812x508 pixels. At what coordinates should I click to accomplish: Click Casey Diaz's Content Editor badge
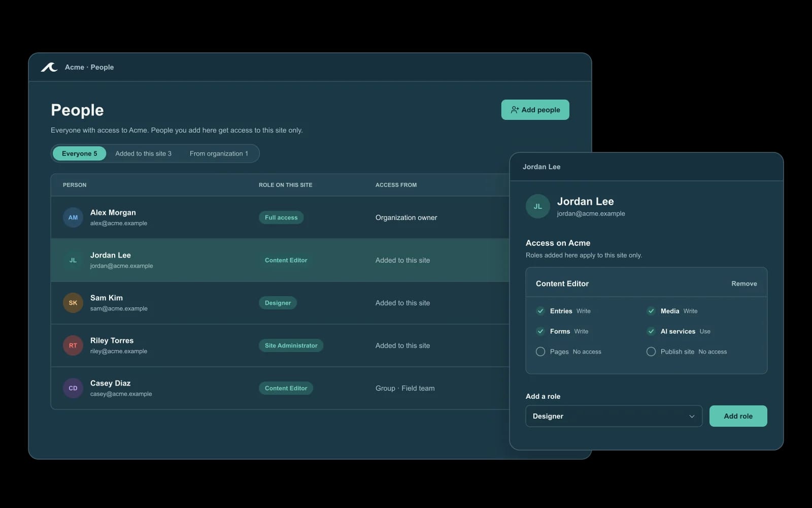(286, 388)
